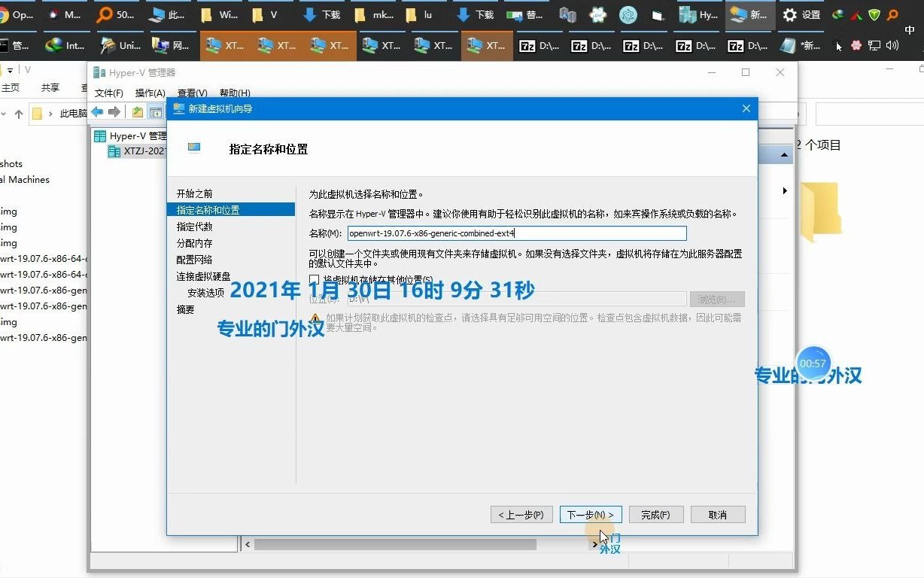Click the green shield tray icon

(x=874, y=15)
